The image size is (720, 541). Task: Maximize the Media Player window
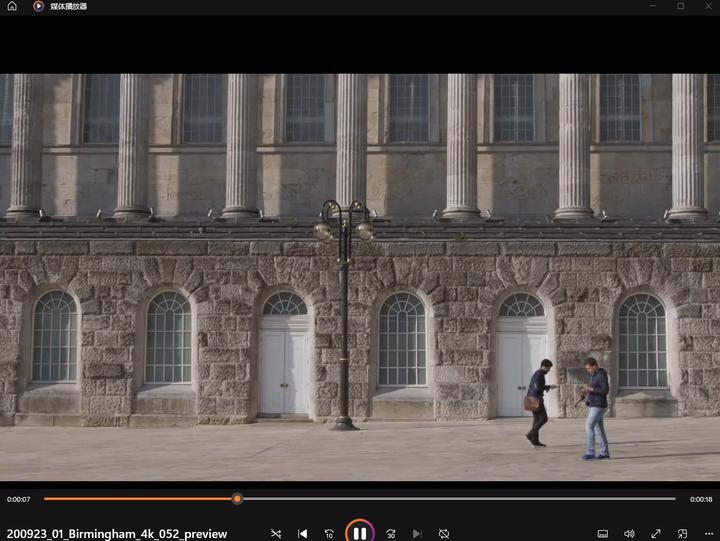(x=680, y=6)
